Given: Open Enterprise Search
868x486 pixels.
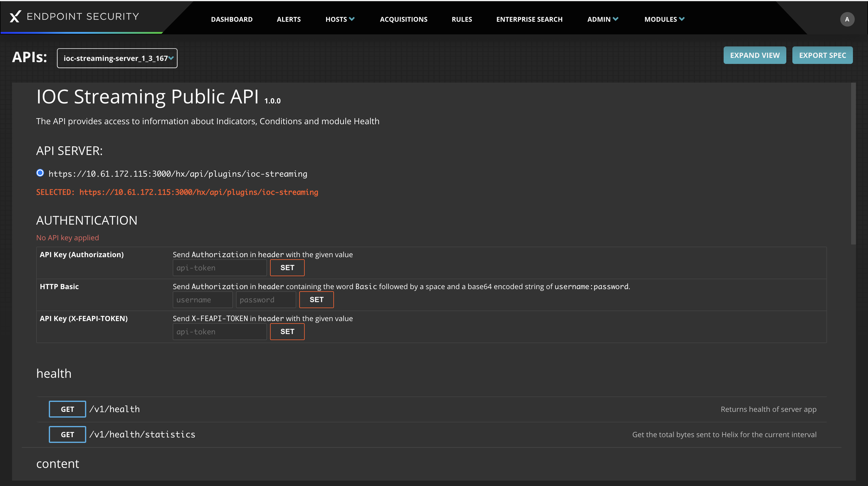Looking at the screenshot, I should 529,19.
